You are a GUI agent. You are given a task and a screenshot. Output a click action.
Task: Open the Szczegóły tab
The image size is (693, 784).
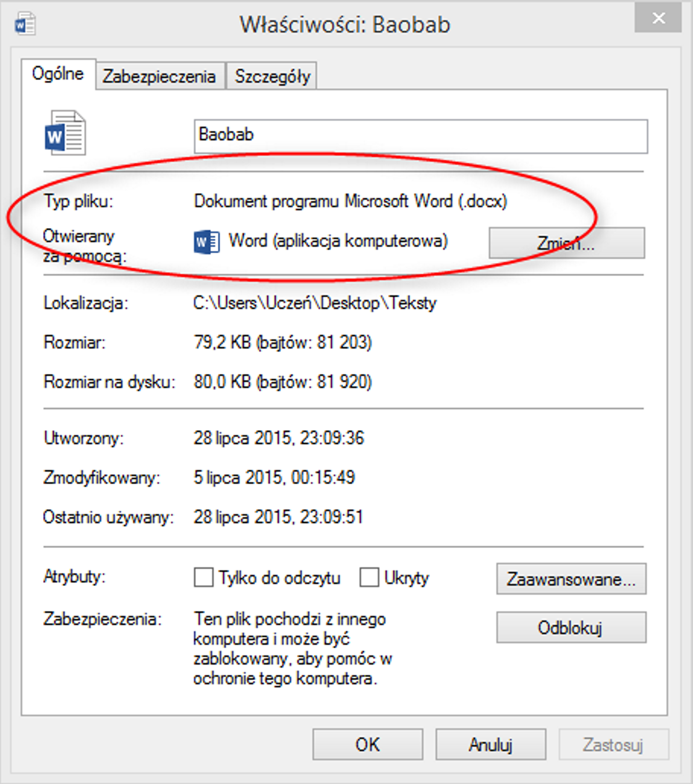[272, 76]
